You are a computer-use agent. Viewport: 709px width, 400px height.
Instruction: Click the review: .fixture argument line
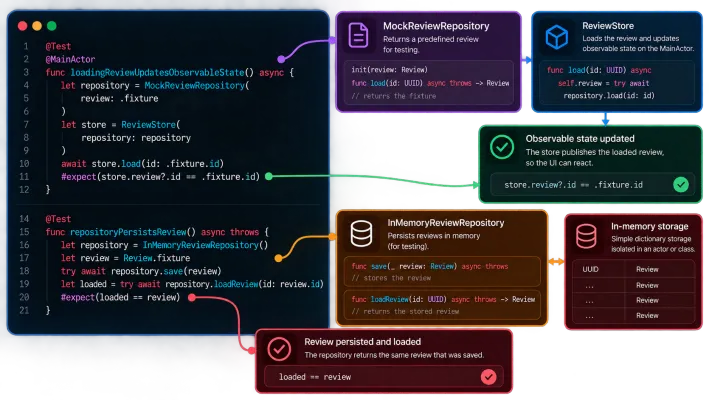click(x=119, y=99)
